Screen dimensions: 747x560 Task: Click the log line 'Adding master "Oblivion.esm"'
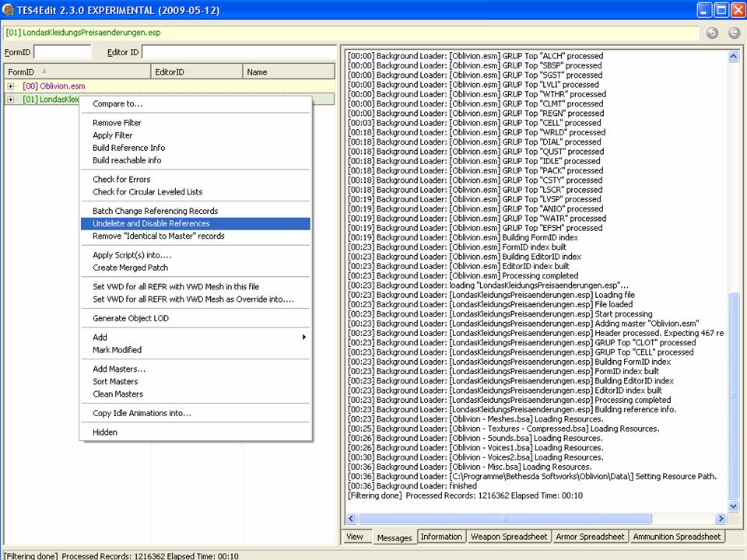click(x=524, y=324)
